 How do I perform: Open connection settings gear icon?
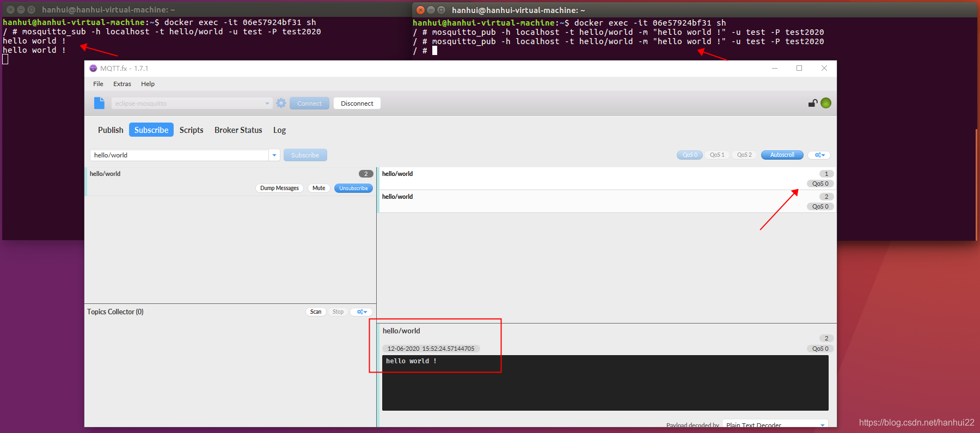tap(281, 103)
